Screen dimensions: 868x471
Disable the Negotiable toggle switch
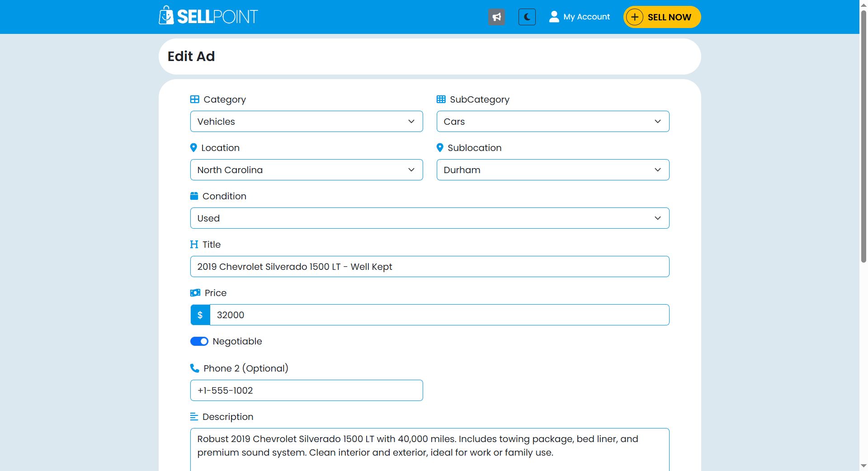(199, 341)
